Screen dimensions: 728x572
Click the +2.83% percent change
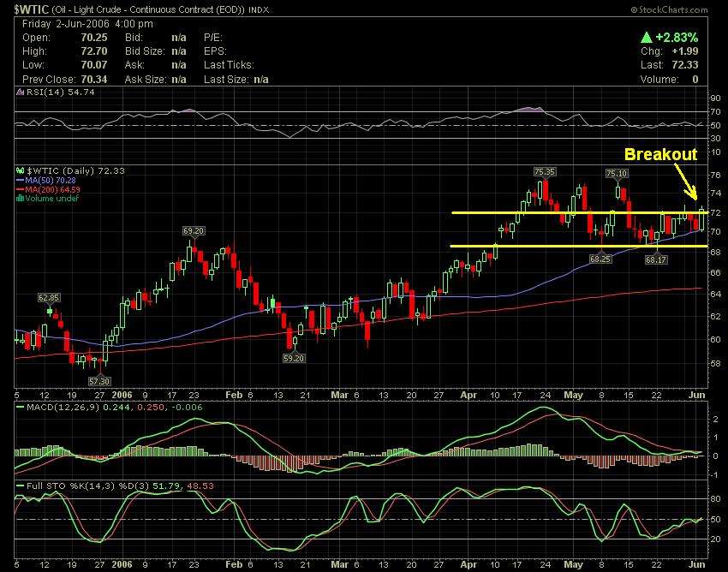[677, 37]
